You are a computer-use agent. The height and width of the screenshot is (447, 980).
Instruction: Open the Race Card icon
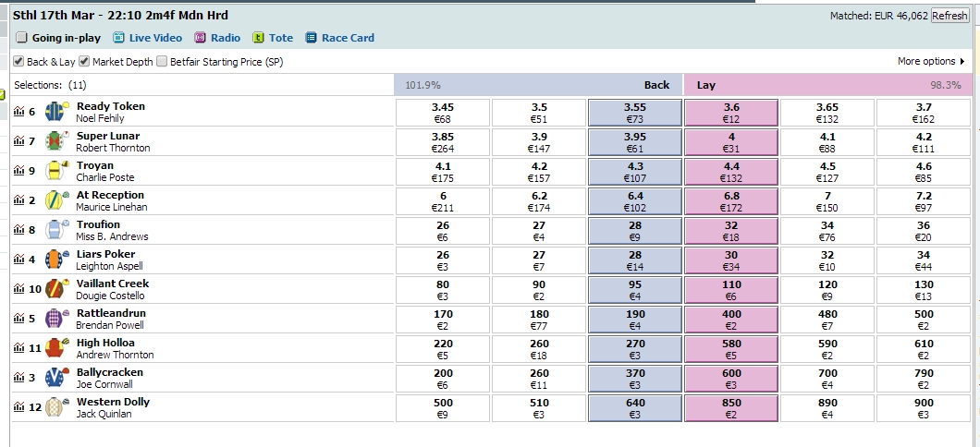[x=311, y=38]
